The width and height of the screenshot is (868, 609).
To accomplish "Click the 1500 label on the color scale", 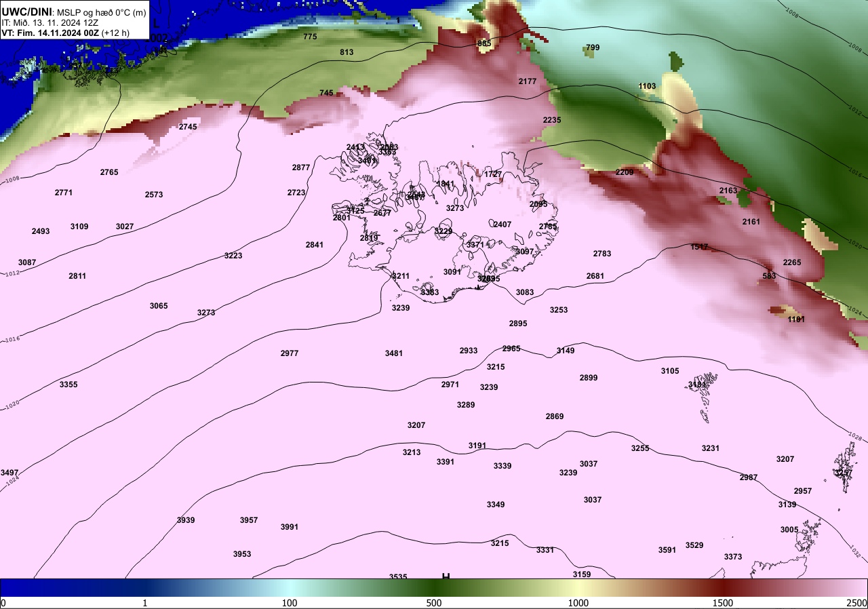I will 723,603.
